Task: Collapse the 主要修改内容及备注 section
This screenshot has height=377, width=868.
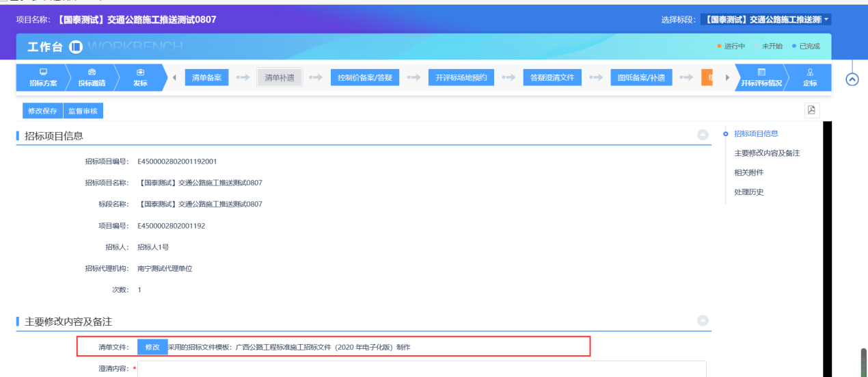Action: click(x=703, y=320)
